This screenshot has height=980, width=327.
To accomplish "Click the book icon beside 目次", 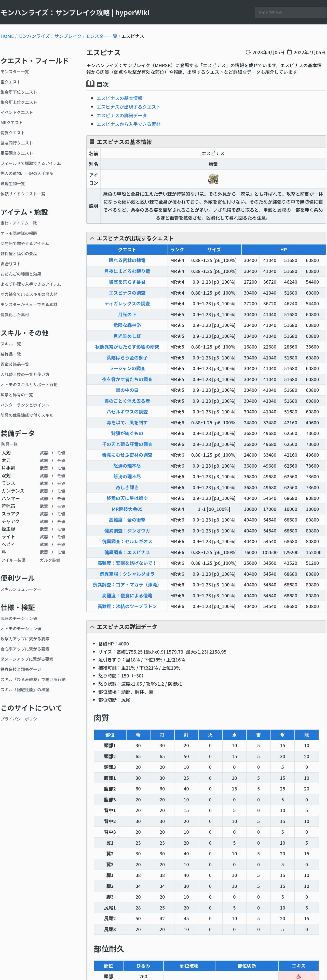I will pyautogui.click(x=90, y=84).
